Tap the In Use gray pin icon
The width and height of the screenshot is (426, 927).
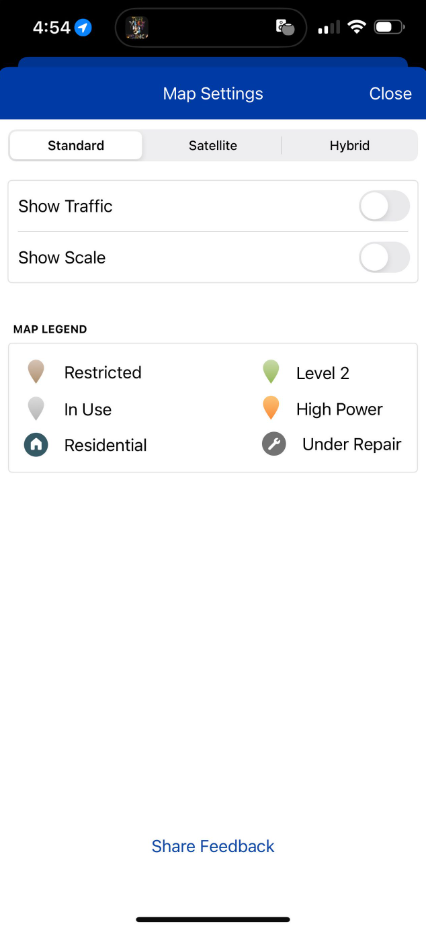36,409
